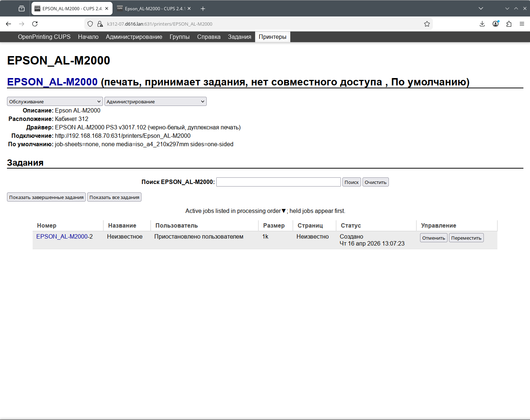Expand the Обслуживание dropdown
The image size is (530, 420).
click(55, 102)
